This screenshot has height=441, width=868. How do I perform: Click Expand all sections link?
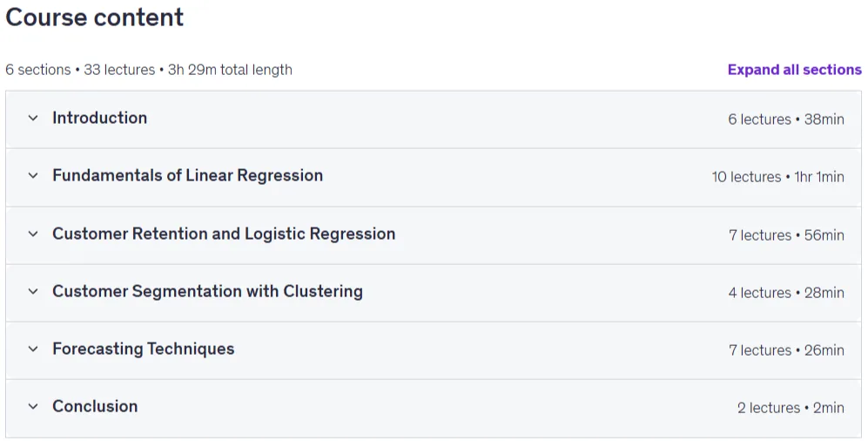click(x=794, y=70)
